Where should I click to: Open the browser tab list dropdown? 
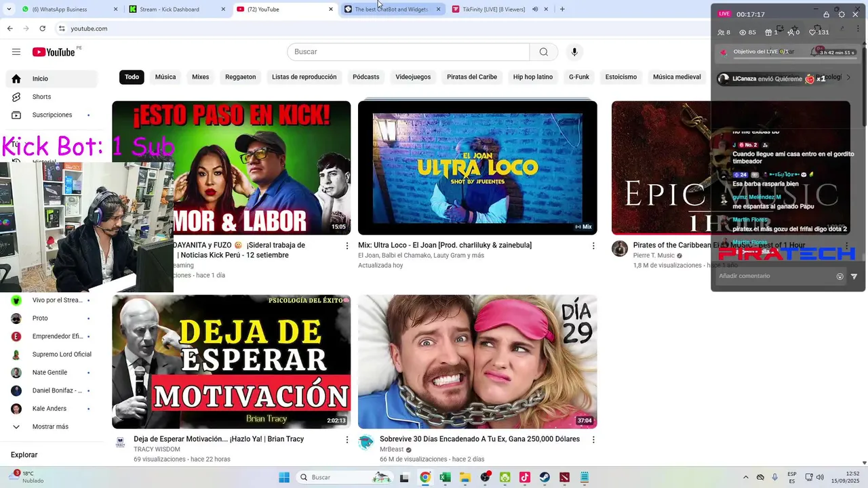tap(9, 9)
